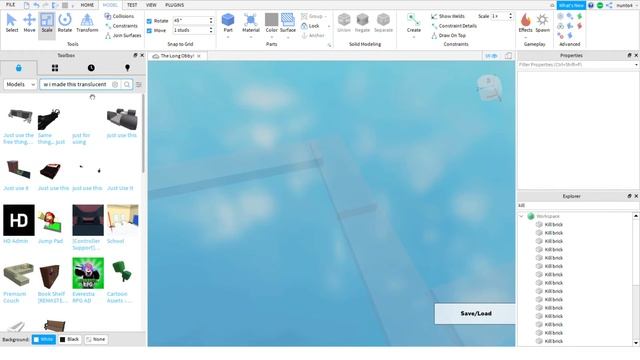Screen dimensions: 640x360
Task: Switch to the TEST ribbon tab
Action: [132, 5]
